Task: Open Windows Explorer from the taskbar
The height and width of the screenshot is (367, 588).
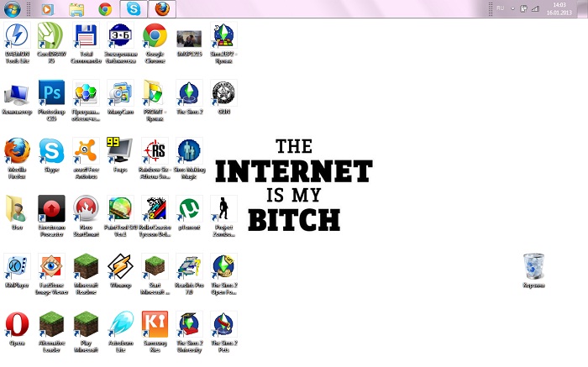Action: (76, 9)
